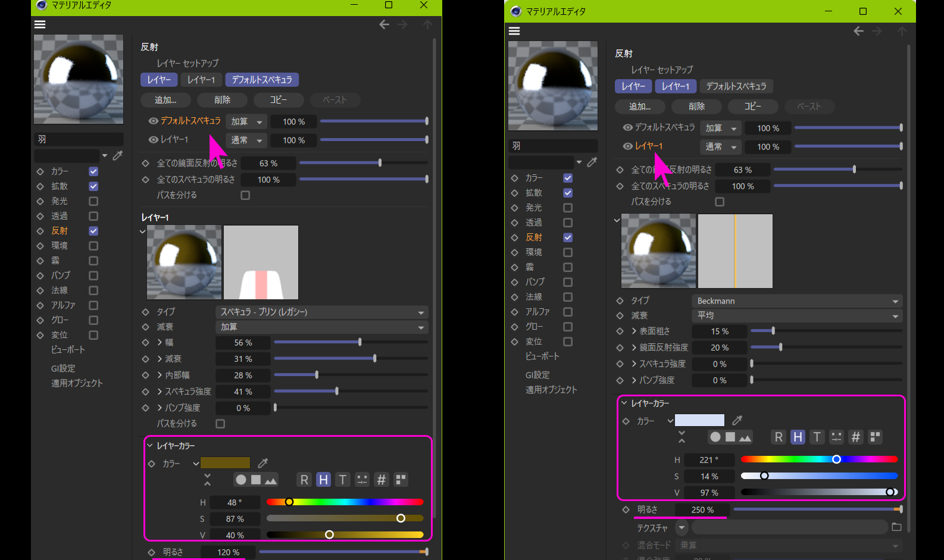The image size is (944, 560).
Task: Enable 透過 channel checkbox in right window
Action: pyautogui.click(x=568, y=223)
